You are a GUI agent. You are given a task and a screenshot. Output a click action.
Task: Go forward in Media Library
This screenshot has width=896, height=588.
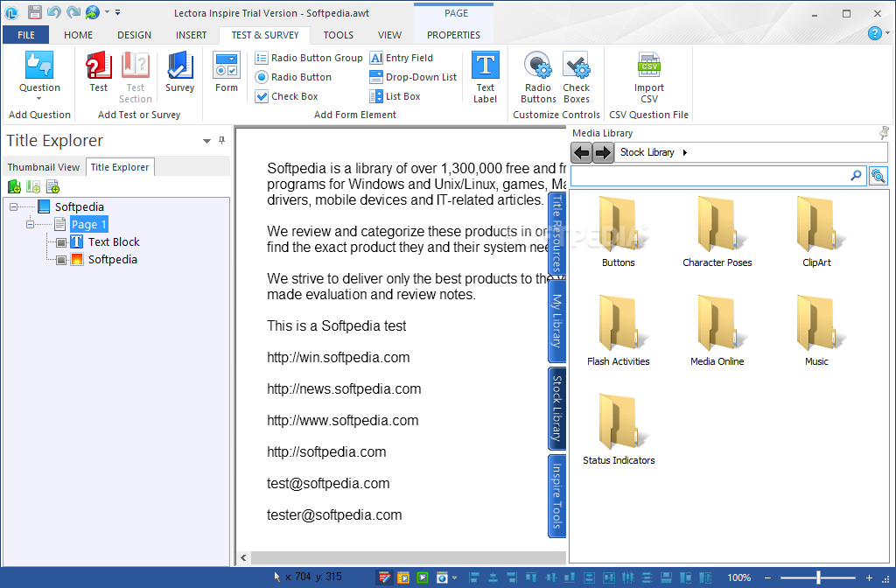click(603, 152)
